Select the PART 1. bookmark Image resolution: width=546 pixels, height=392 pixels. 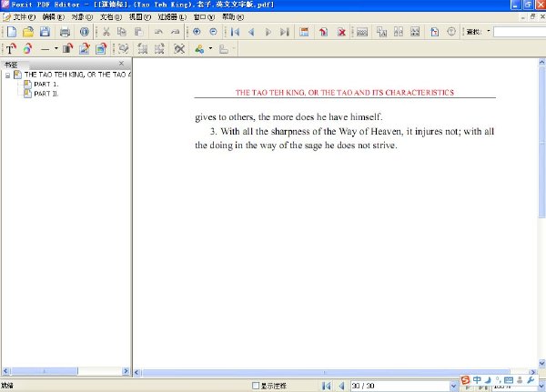(46, 84)
